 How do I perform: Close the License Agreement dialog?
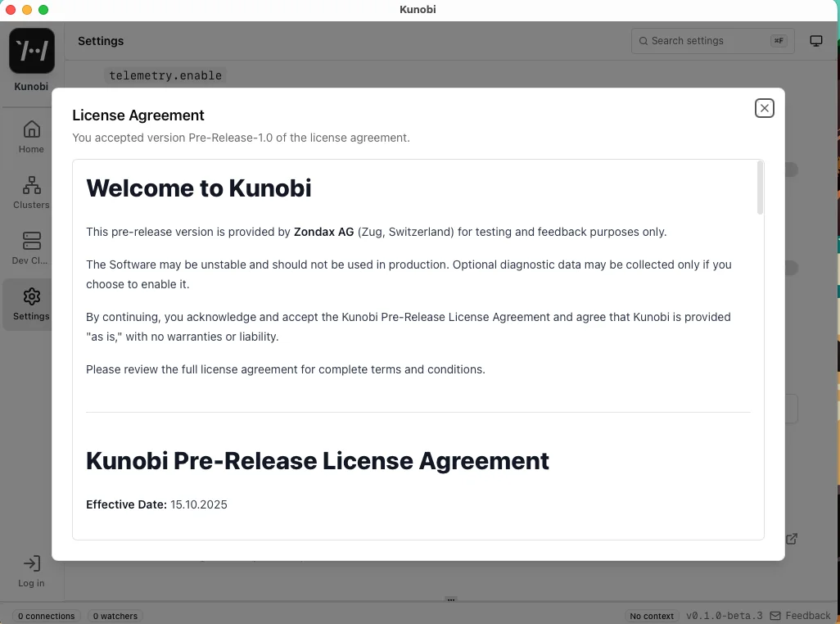764,107
